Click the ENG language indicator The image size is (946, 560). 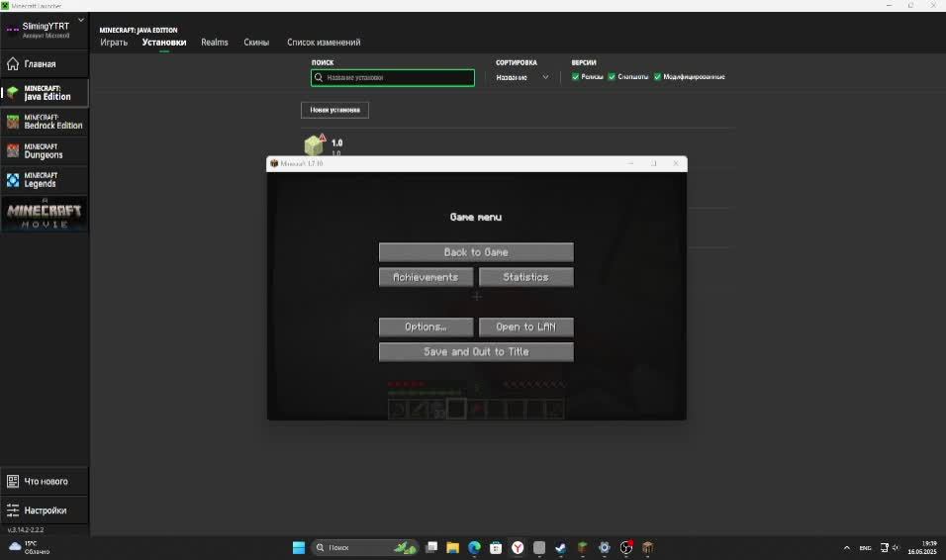point(865,548)
